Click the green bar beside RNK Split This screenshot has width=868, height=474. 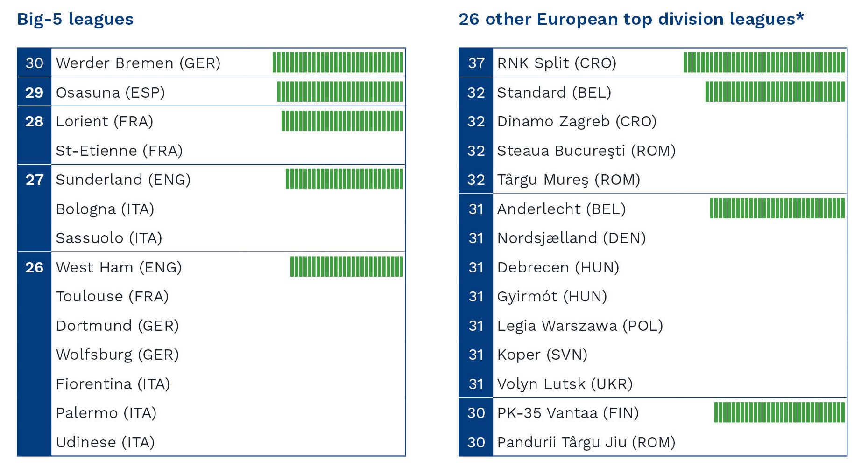tap(764, 63)
